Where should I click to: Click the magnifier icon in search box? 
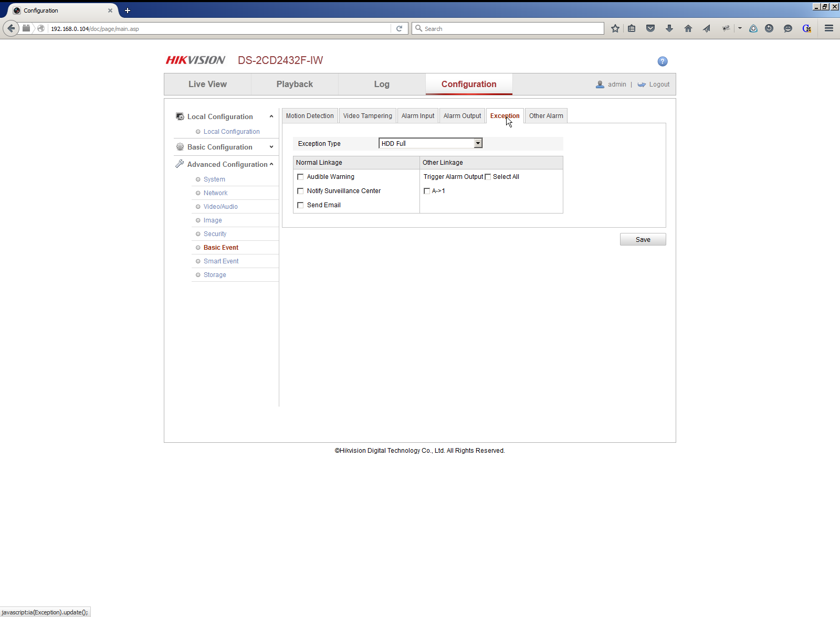(418, 28)
